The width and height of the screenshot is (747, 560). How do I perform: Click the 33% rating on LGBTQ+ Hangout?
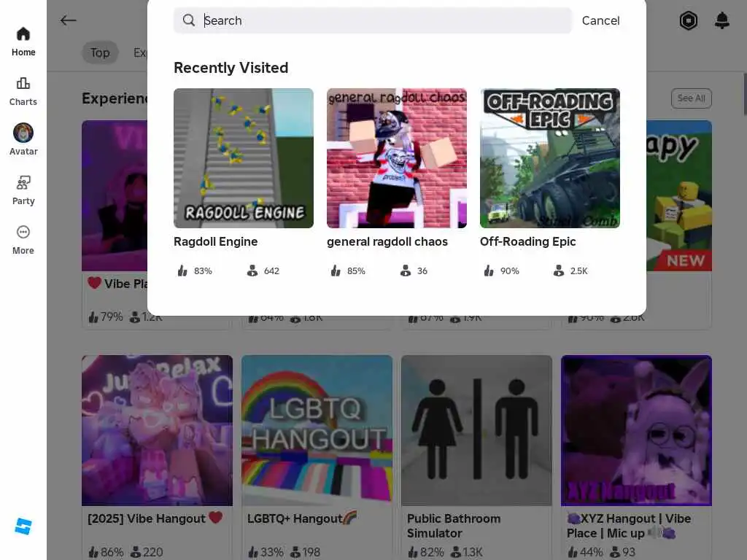[x=271, y=552]
